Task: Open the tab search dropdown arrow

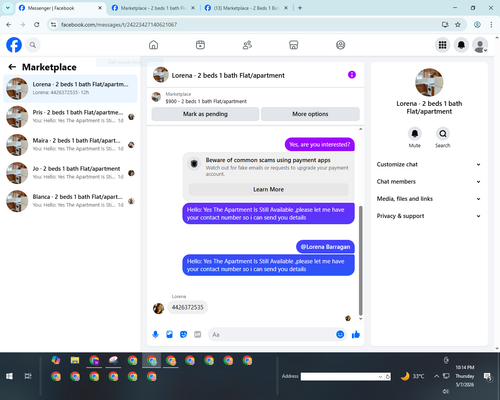Action: [x=8, y=8]
